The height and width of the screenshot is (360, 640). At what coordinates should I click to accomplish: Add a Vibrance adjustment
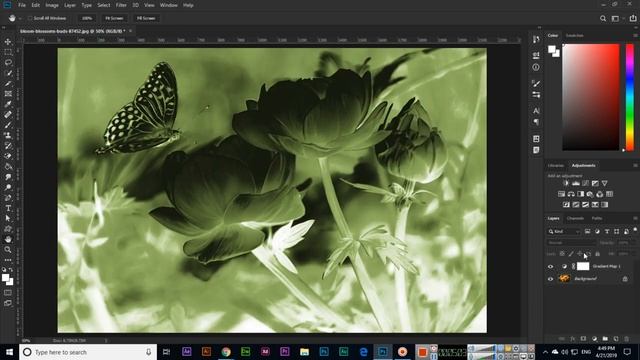(x=604, y=183)
